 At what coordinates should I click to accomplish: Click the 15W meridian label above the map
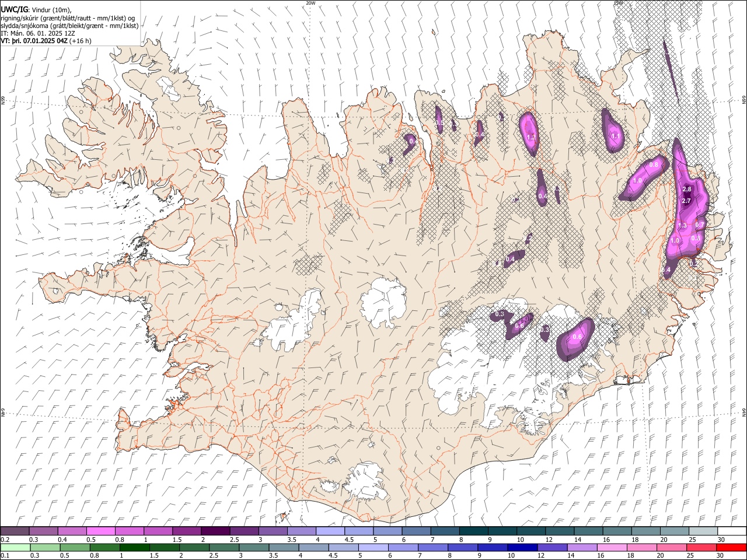pyautogui.click(x=619, y=3)
